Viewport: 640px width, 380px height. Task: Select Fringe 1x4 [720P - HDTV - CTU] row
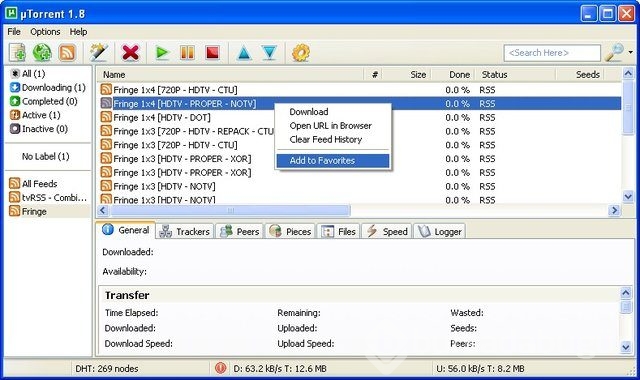click(x=359, y=90)
